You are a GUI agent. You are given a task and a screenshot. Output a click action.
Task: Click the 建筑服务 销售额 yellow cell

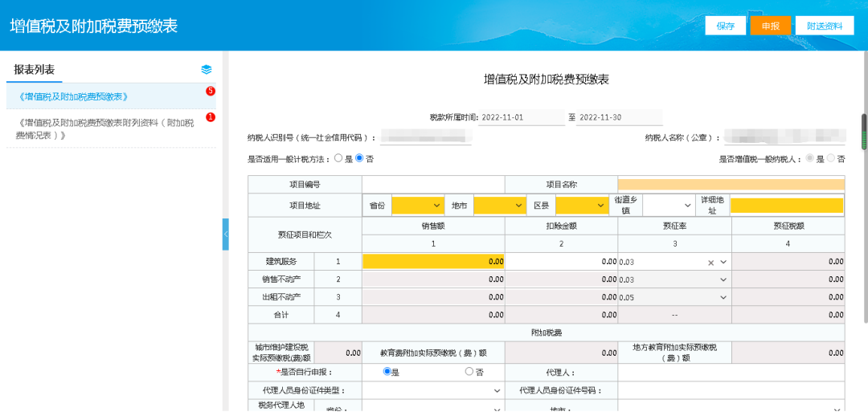pyautogui.click(x=433, y=262)
